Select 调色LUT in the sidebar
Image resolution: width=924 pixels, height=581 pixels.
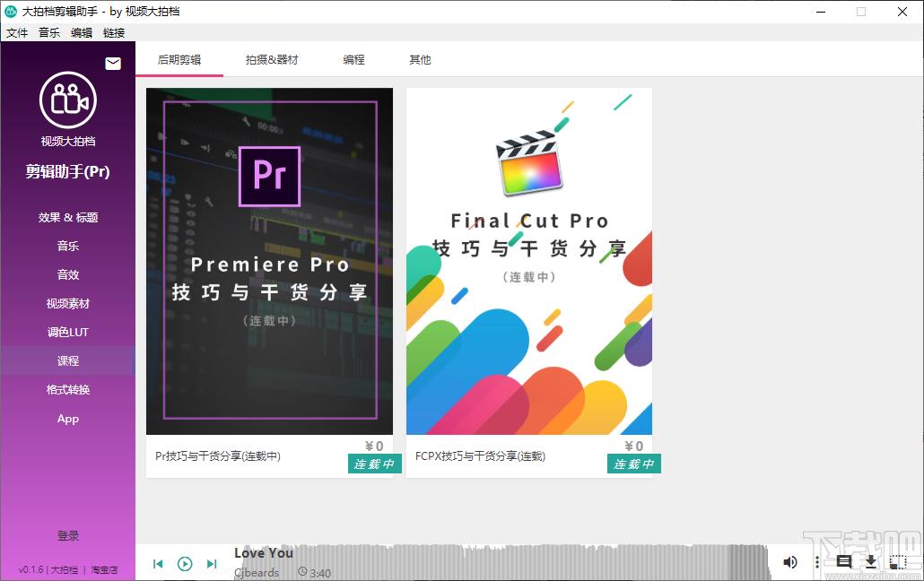(x=68, y=333)
